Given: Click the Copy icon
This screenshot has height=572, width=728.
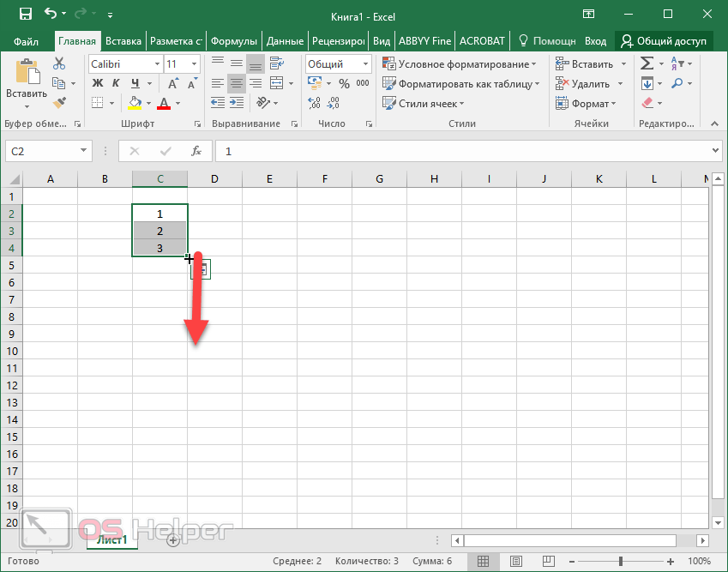Looking at the screenshot, I should point(59,83).
